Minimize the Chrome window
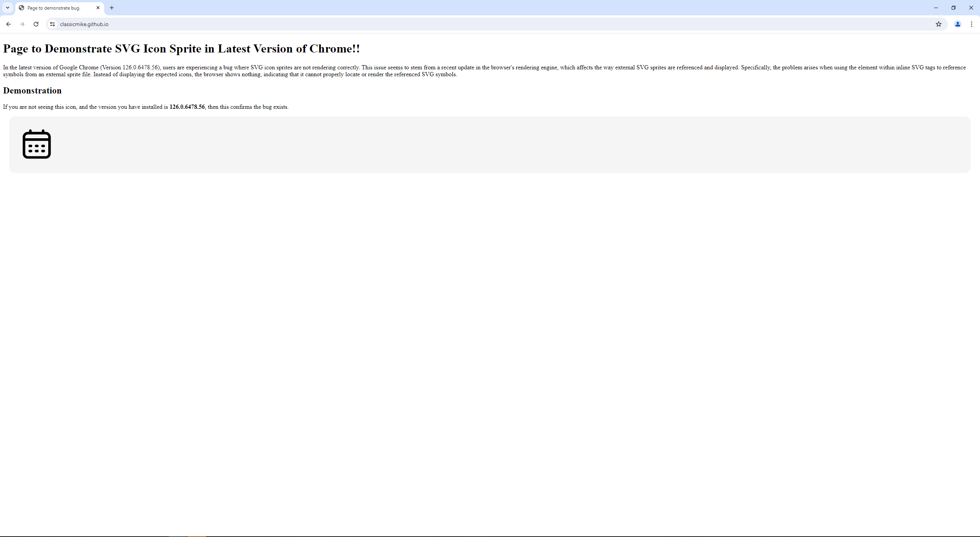Screen dimensions: 980x537 pyautogui.click(x=936, y=8)
